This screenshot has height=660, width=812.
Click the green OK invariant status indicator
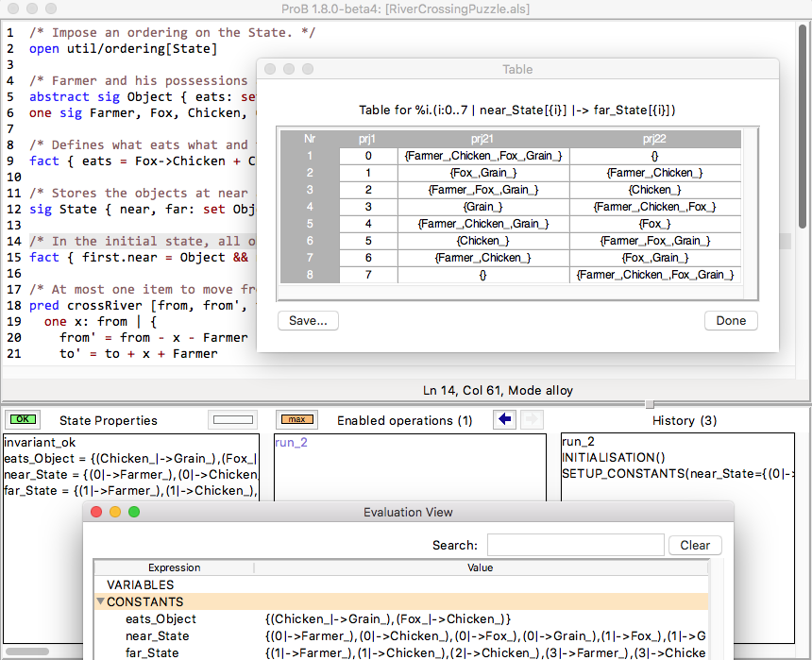point(23,419)
